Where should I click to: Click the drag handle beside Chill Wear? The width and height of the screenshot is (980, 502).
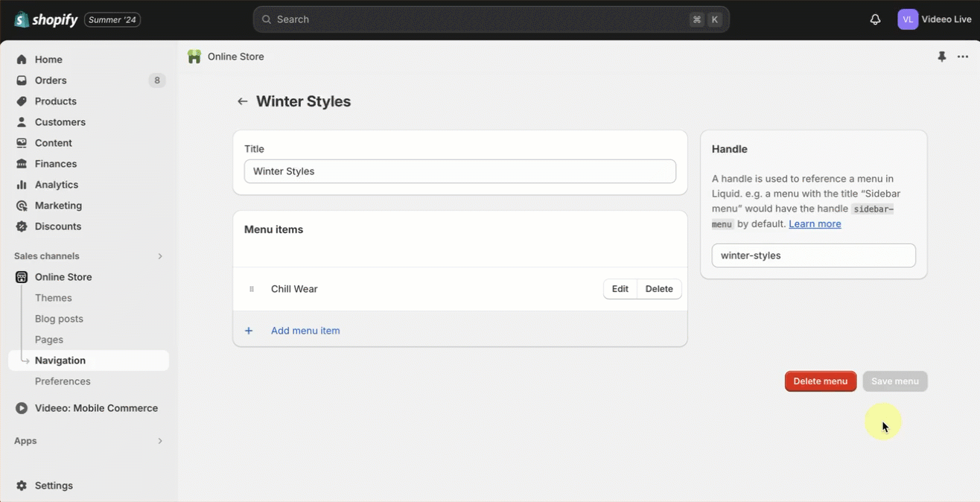click(x=252, y=289)
